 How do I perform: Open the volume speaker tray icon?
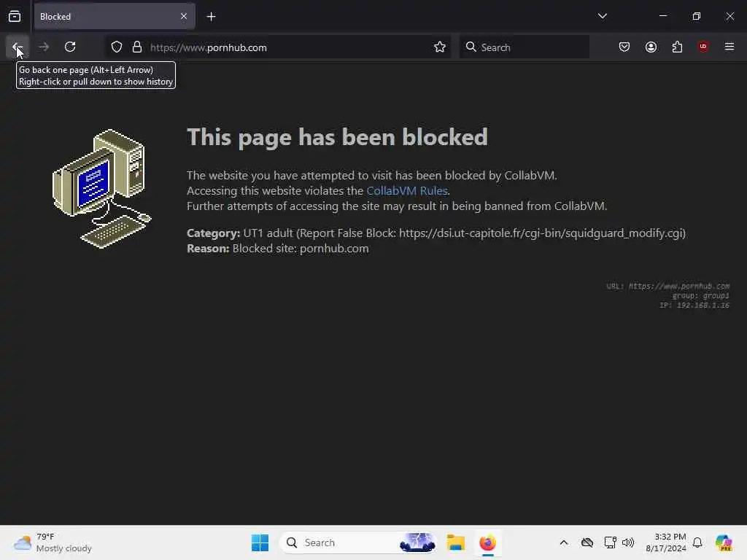pyautogui.click(x=628, y=542)
